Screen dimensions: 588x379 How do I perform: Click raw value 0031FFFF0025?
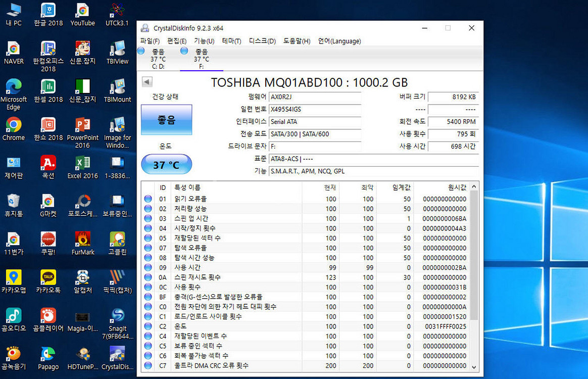click(x=446, y=326)
